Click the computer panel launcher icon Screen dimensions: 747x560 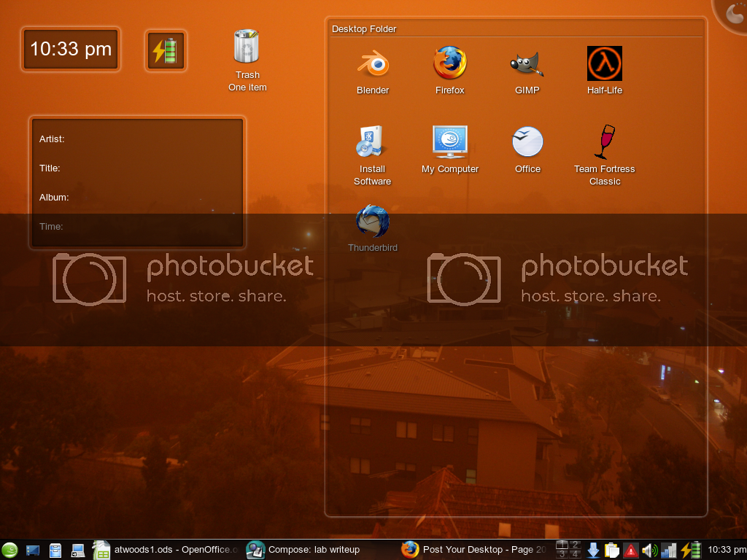(x=77, y=551)
